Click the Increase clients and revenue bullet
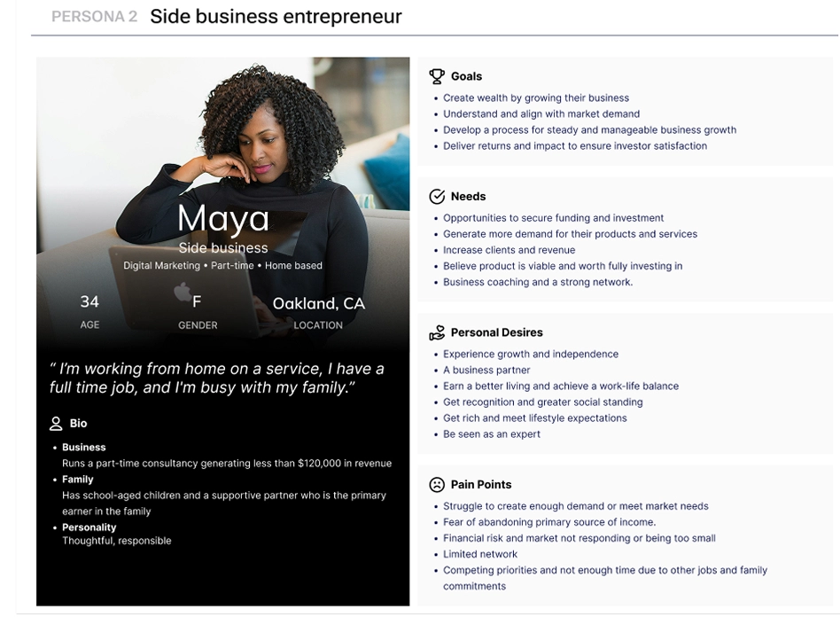 [x=509, y=250]
